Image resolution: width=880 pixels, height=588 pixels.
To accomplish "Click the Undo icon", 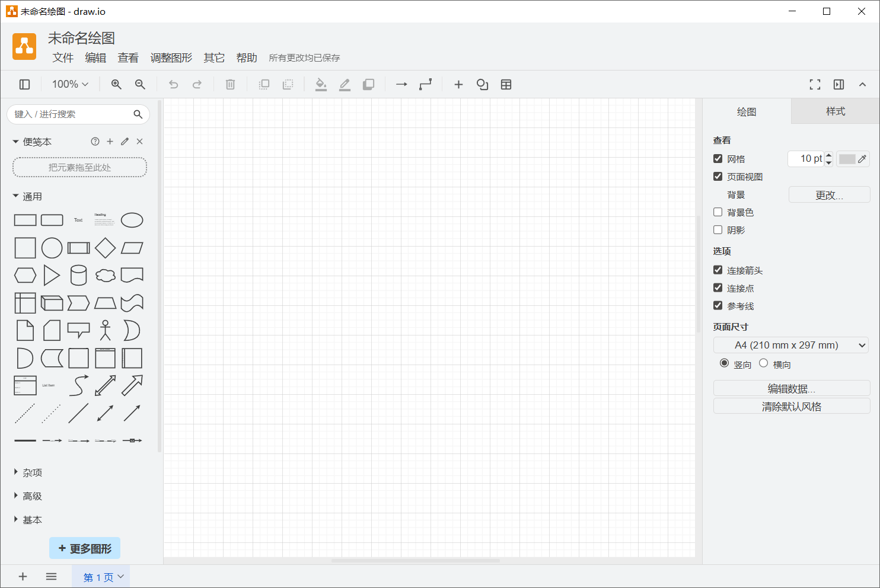I will point(173,84).
